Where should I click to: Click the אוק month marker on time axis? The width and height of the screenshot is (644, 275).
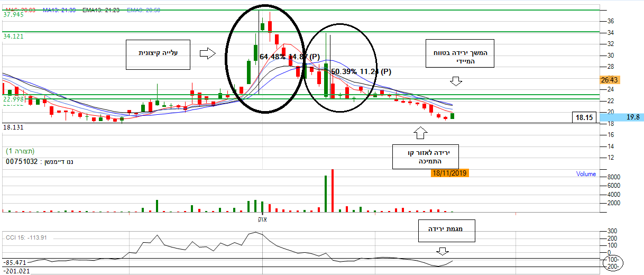click(262, 218)
